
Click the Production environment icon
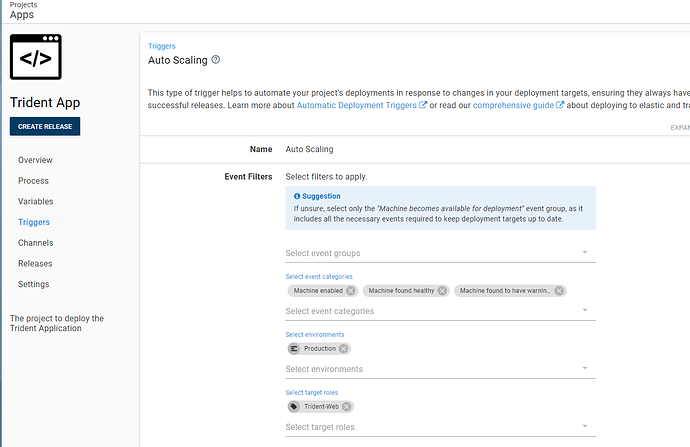coord(294,349)
